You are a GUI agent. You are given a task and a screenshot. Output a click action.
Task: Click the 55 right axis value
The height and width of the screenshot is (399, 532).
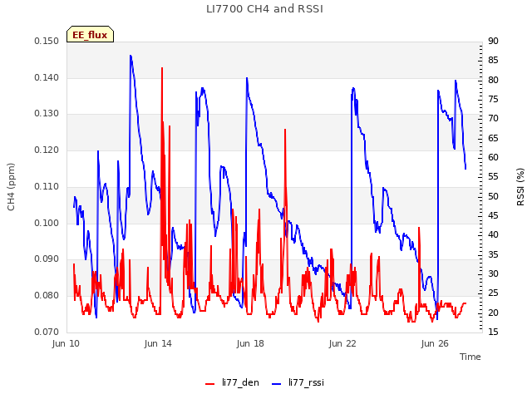tap(493, 177)
